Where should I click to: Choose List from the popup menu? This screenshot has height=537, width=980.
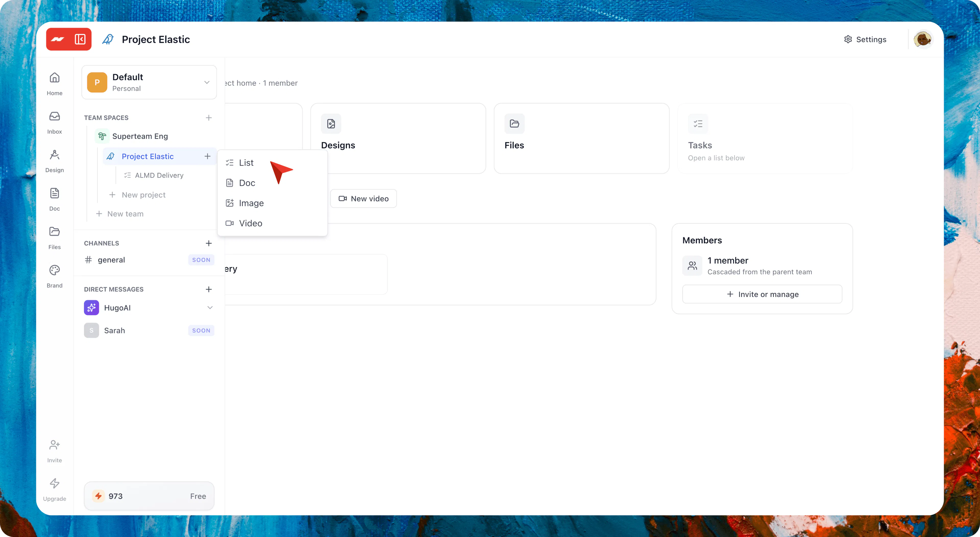272,163
